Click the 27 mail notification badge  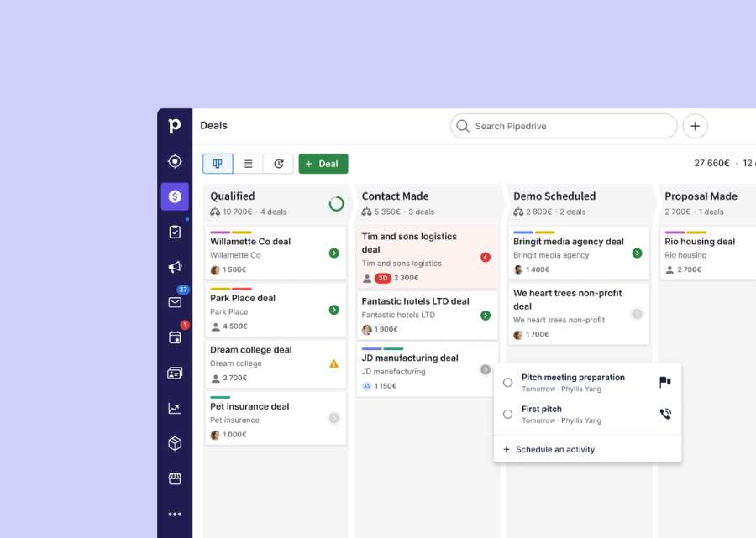pos(183,290)
